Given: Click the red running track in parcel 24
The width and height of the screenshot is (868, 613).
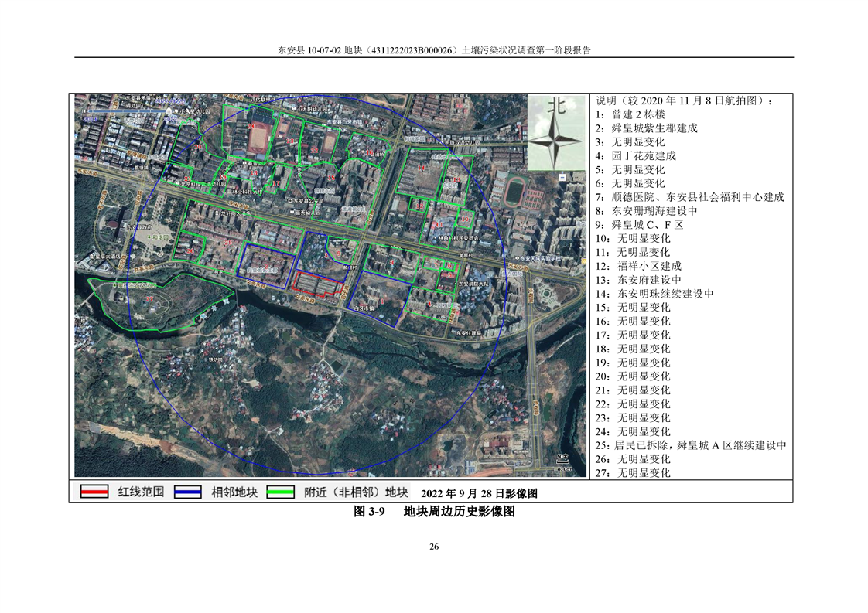Looking at the screenshot, I should 258,137.
